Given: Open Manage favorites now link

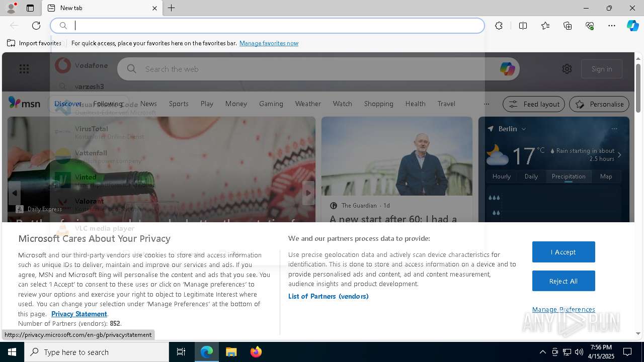Looking at the screenshot, I should pos(269,43).
